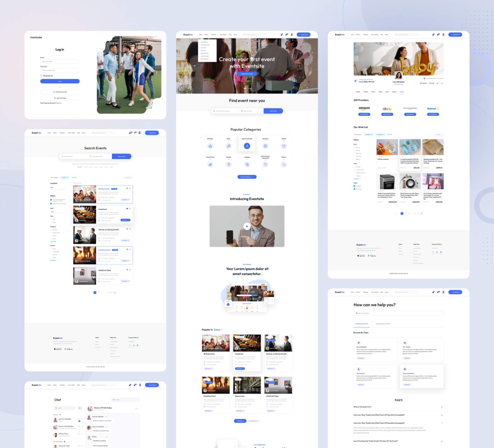Expand Can I Purchase My Ticket Onsite FAQ

tap(399, 441)
